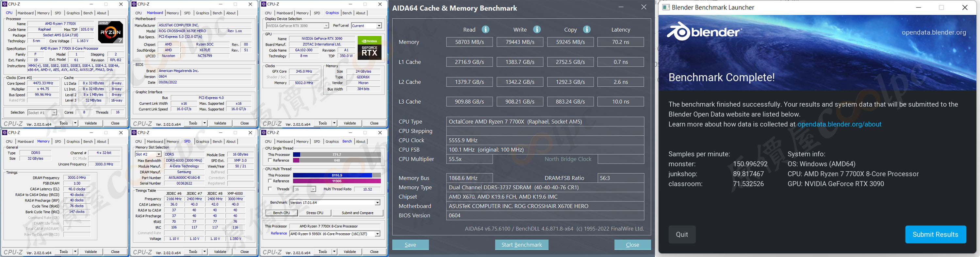
Task: Minimize the Blender Benchmark Launcher window
Action: pos(918,7)
